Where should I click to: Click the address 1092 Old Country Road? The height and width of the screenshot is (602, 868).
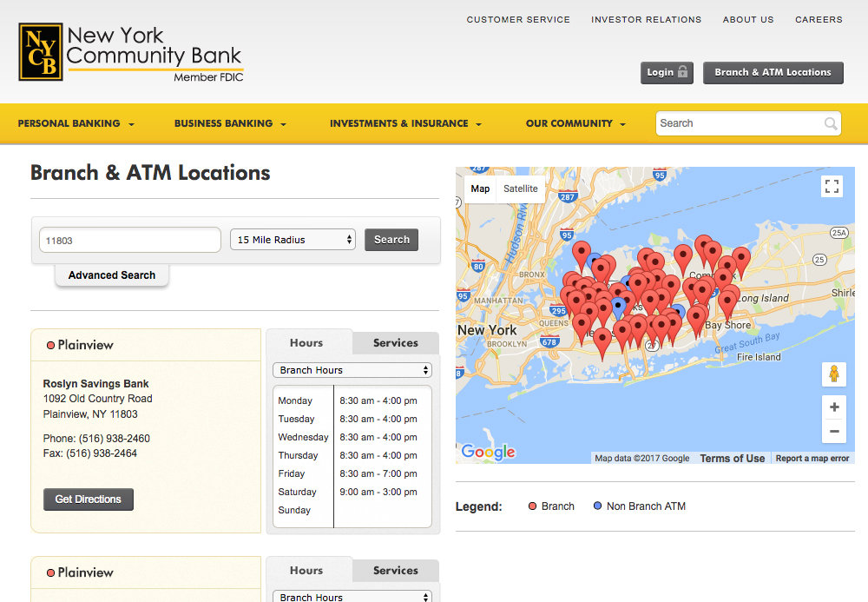pos(97,399)
